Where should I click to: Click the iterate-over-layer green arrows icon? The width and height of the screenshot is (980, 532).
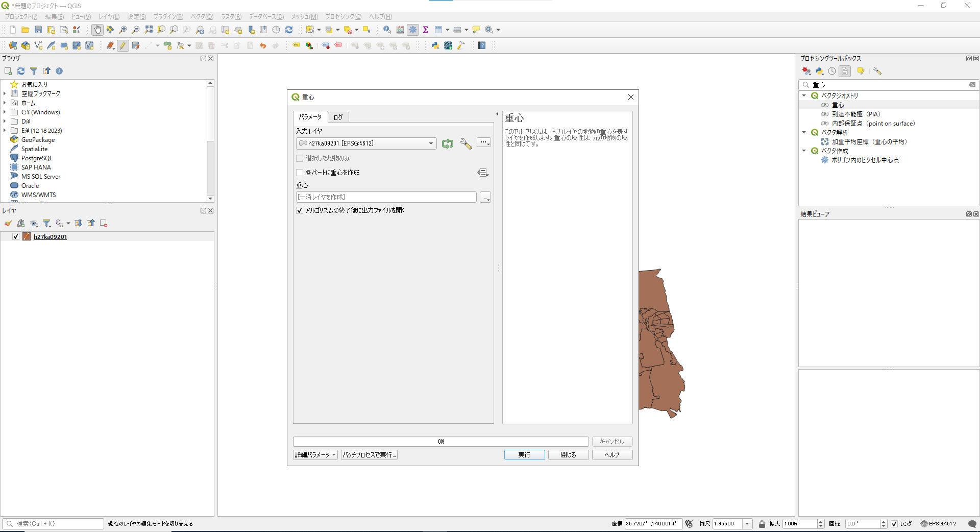click(448, 143)
